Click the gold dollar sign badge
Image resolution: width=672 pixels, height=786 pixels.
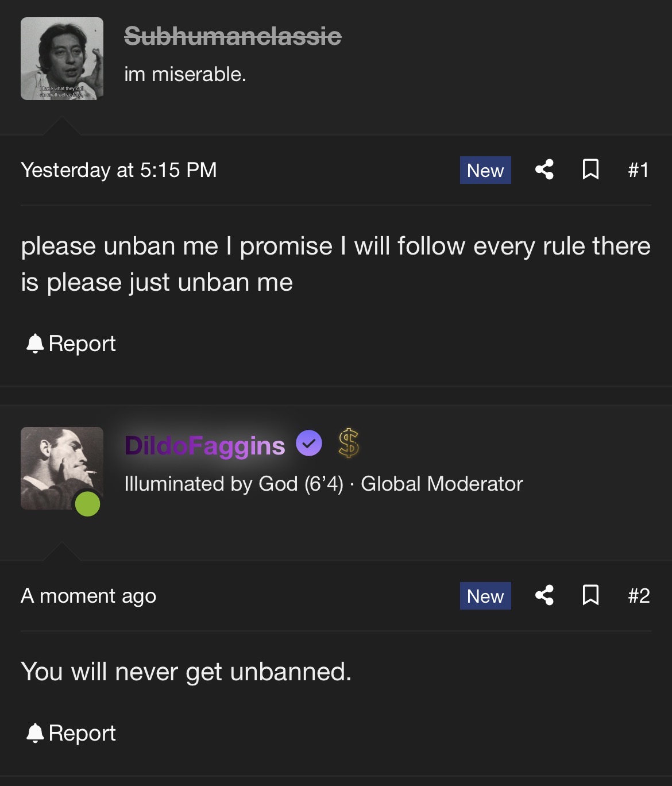[349, 443]
